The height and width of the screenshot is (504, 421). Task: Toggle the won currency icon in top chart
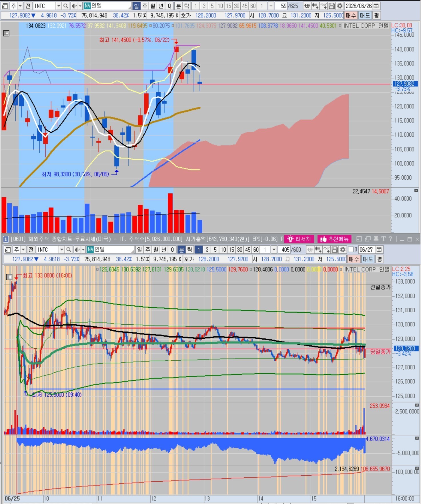pos(307,6)
